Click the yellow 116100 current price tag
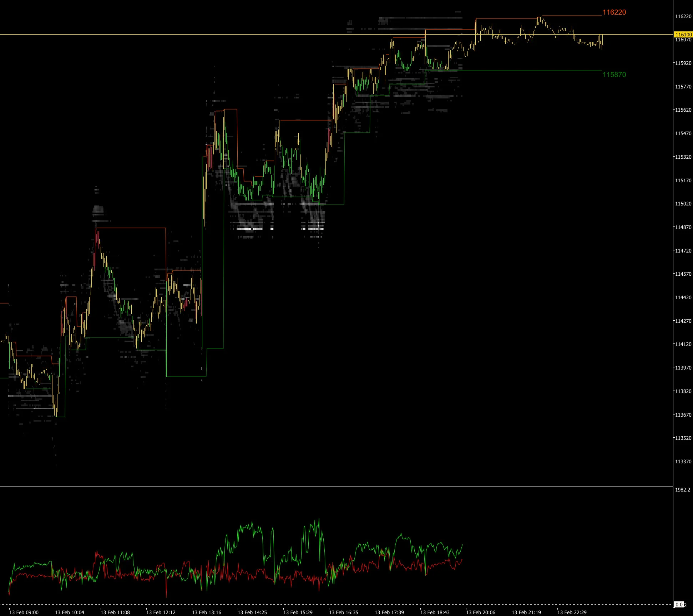The height and width of the screenshot is (616, 693). (683, 35)
